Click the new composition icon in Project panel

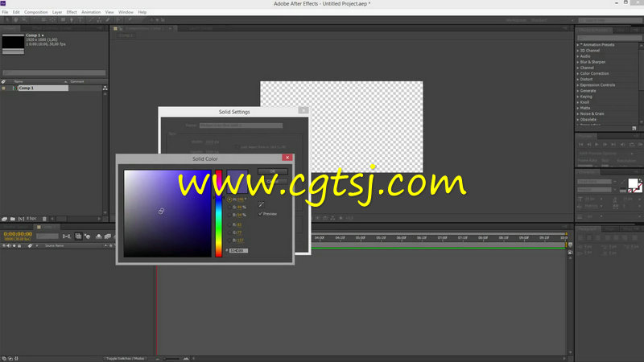pyautogui.click(x=21, y=219)
